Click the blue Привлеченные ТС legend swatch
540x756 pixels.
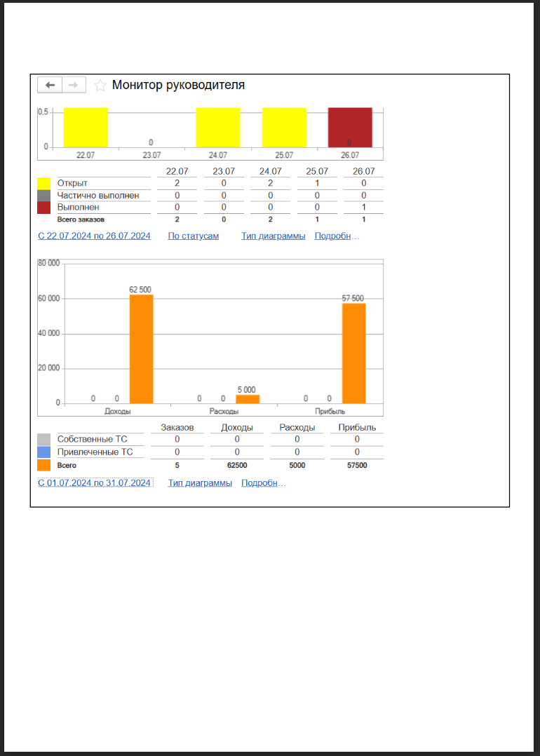pyautogui.click(x=43, y=452)
